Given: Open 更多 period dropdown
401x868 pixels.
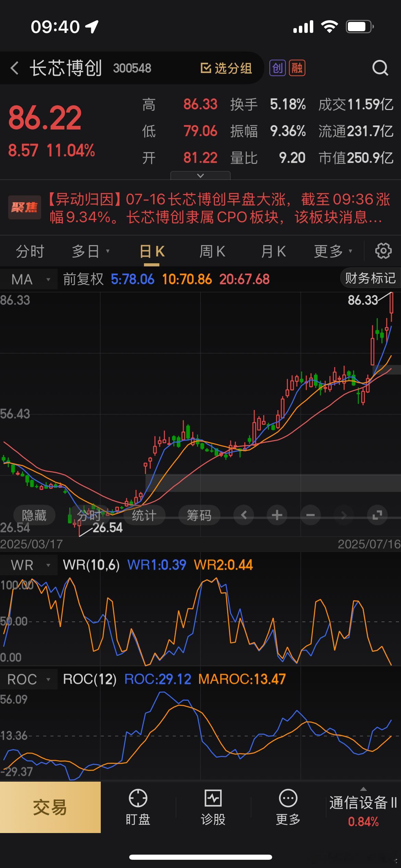Looking at the screenshot, I should tap(333, 251).
